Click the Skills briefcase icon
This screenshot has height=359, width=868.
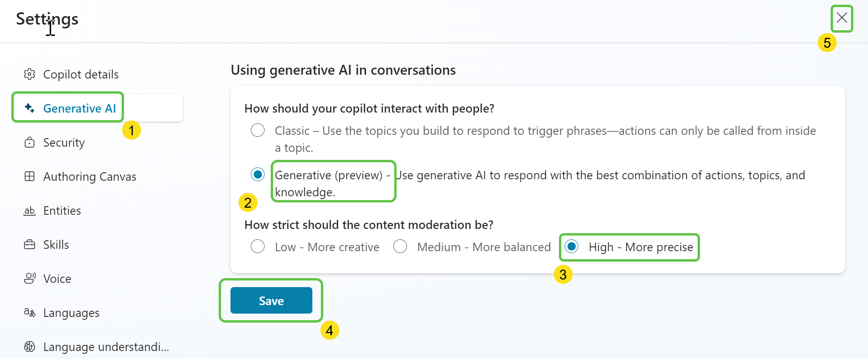pos(29,245)
